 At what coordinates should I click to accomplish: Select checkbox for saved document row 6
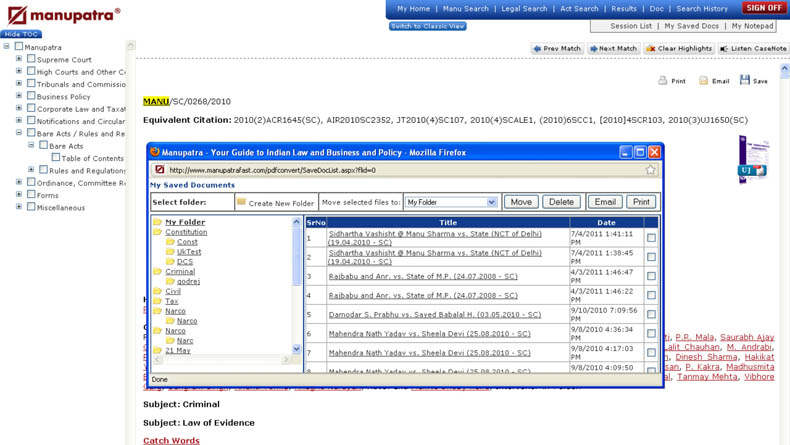(651, 334)
